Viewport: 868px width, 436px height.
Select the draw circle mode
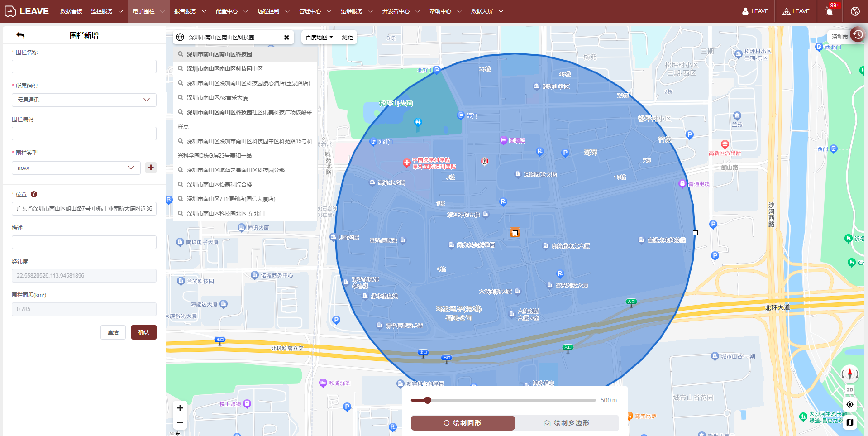click(x=463, y=423)
